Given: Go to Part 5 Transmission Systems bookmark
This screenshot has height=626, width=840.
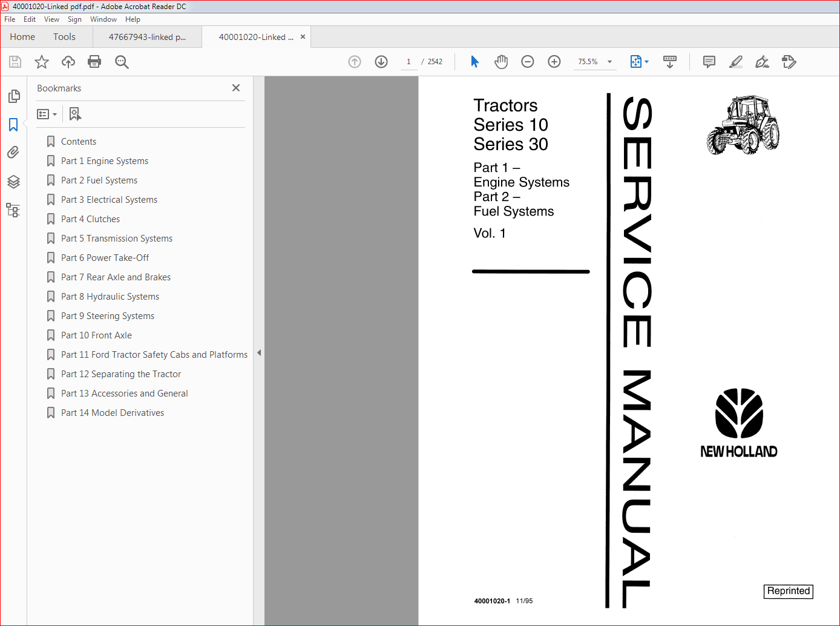Looking at the screenshot, I should tap(117, 239).
